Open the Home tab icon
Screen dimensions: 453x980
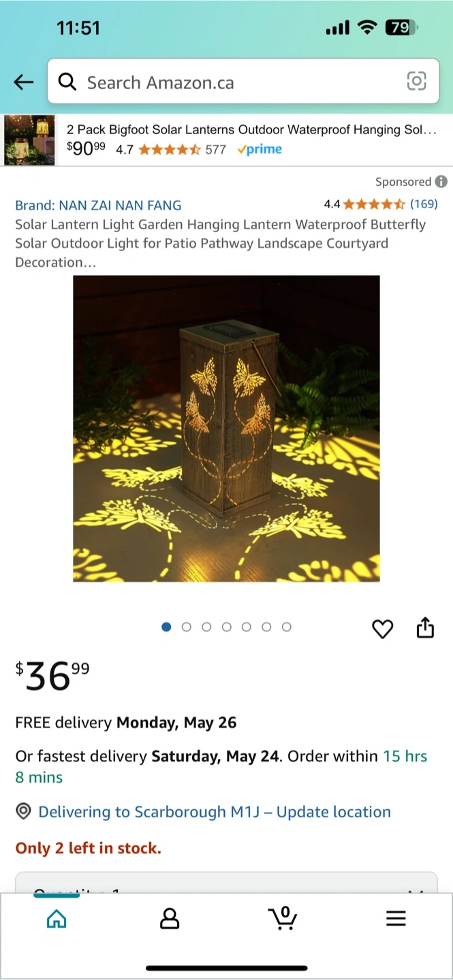[57, 919]
